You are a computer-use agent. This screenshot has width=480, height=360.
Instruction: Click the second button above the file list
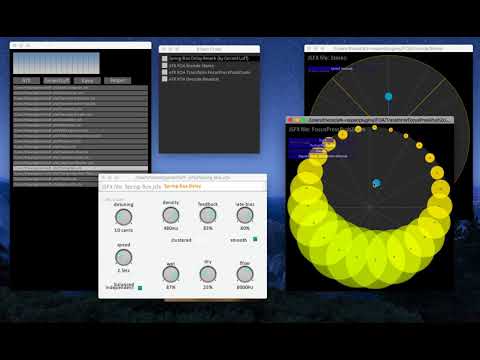pos(57,80)
